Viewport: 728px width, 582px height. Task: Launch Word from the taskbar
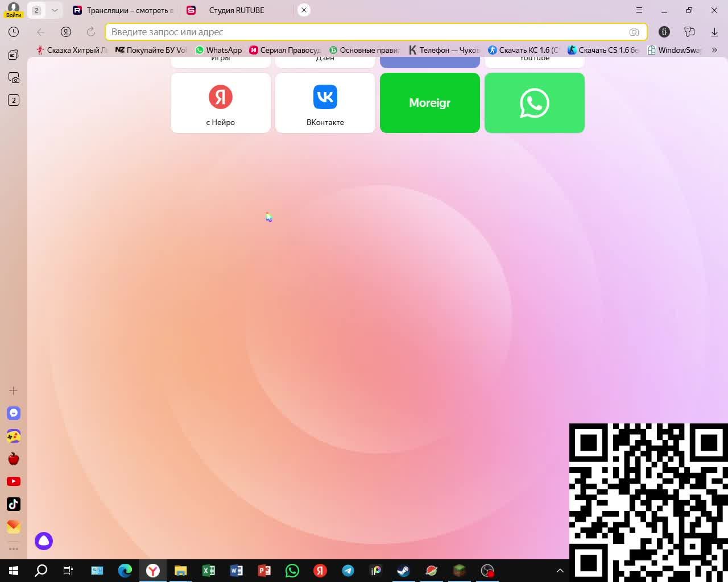[x=237, y=571]
